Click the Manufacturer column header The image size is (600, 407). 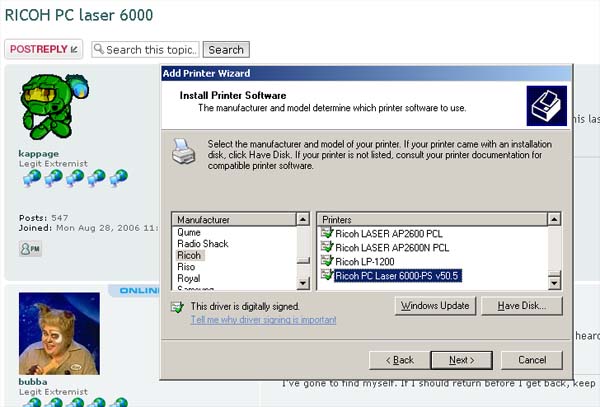tap(234, 220)
